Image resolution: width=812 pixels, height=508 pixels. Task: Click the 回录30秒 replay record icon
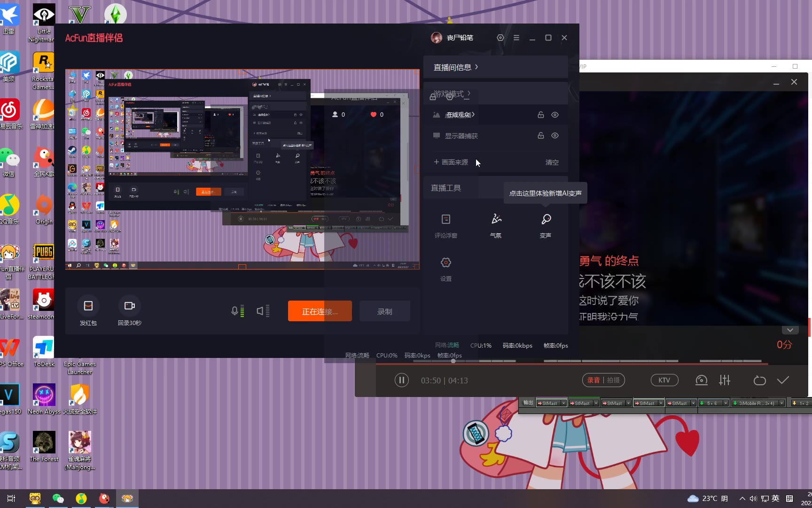pyautogui.click(x=129, y=306)
